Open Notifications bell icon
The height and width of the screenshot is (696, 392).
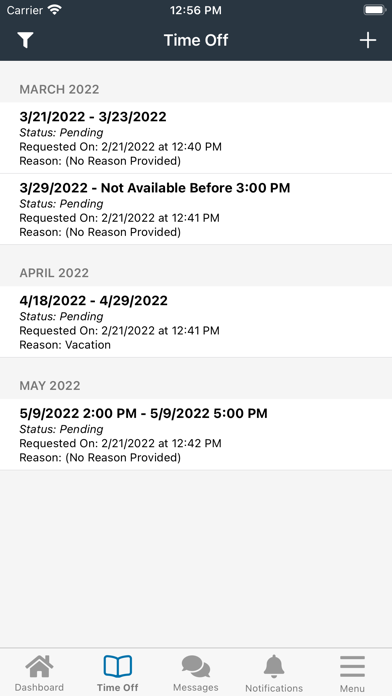point(274,666)
